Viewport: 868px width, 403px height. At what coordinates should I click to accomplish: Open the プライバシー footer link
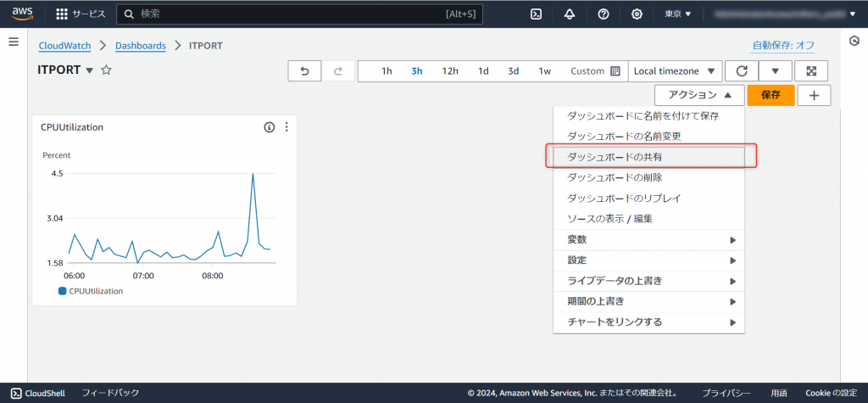click(x=726, y=393)
